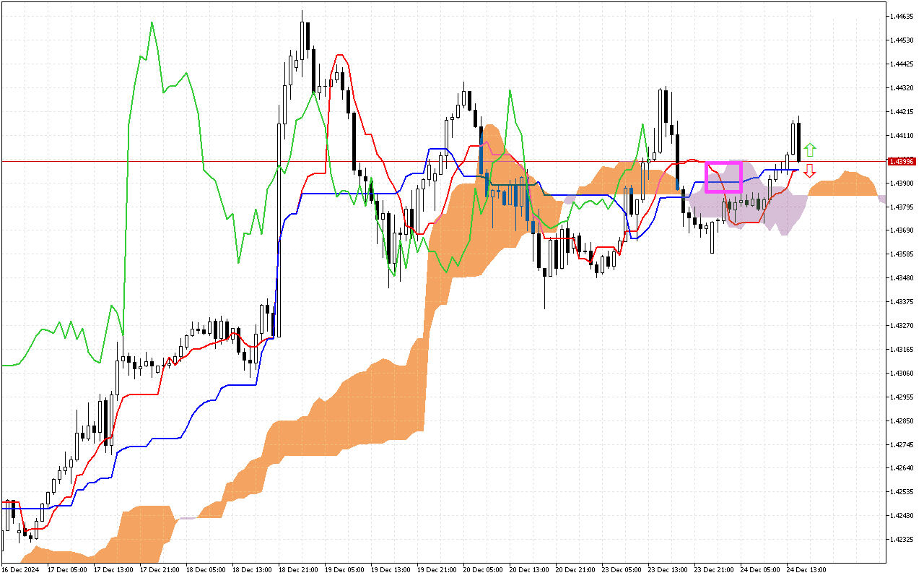Click the 1.42640 price axis label
This screenshot has height=578, width=924.
pos(902,468)
